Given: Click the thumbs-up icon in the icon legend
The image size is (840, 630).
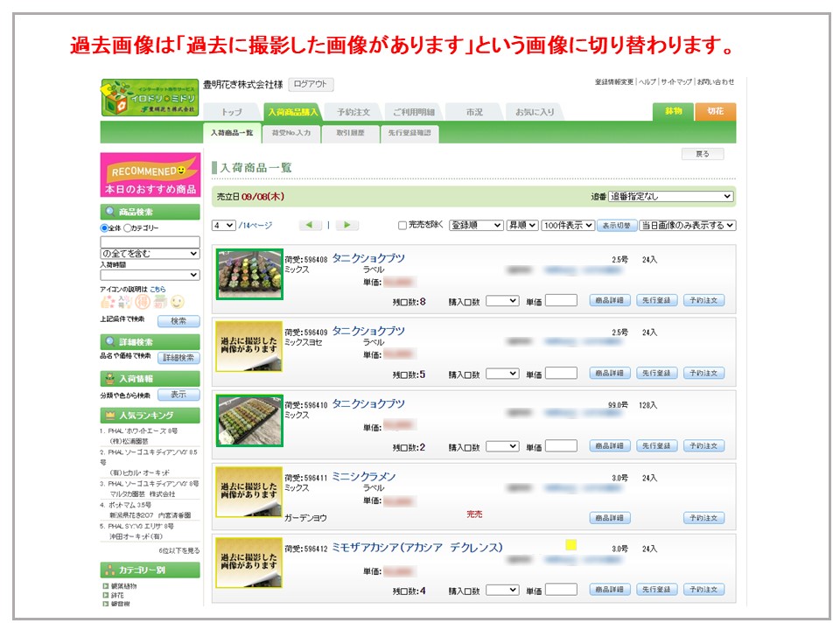Looking at the screenshot, I should pos(108,302).
